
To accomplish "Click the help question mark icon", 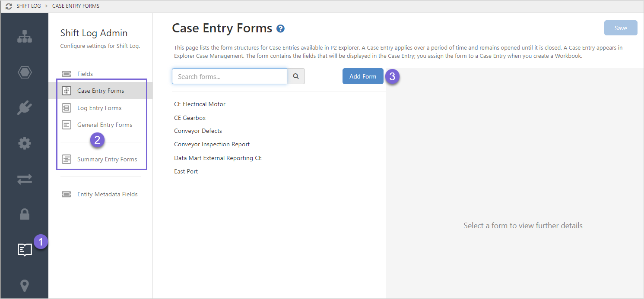I will point(281,29).
